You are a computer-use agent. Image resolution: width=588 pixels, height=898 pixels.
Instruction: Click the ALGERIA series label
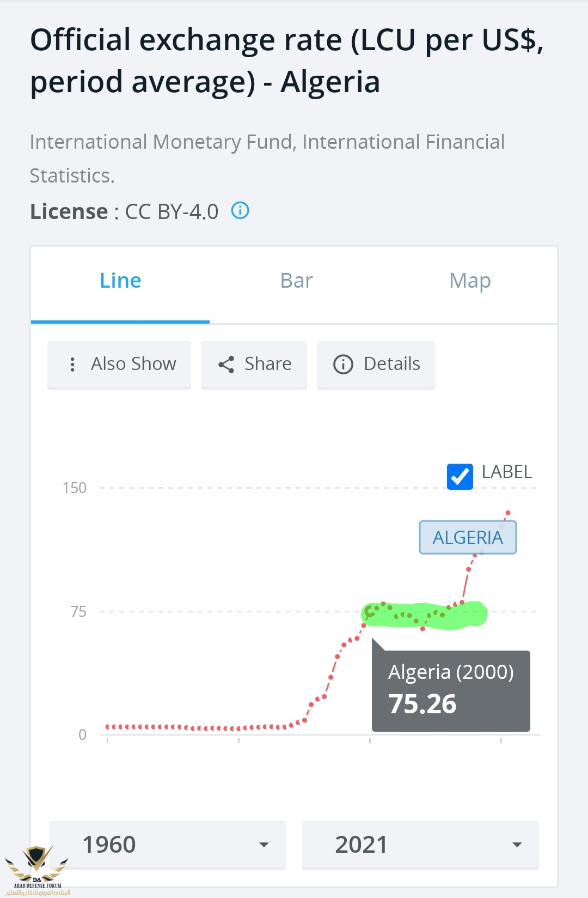pos(468,538)
